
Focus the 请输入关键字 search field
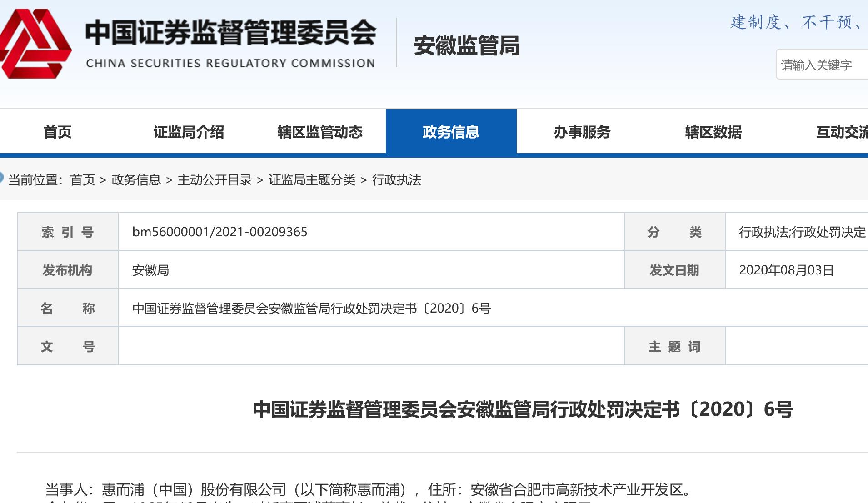click(822, 65)
